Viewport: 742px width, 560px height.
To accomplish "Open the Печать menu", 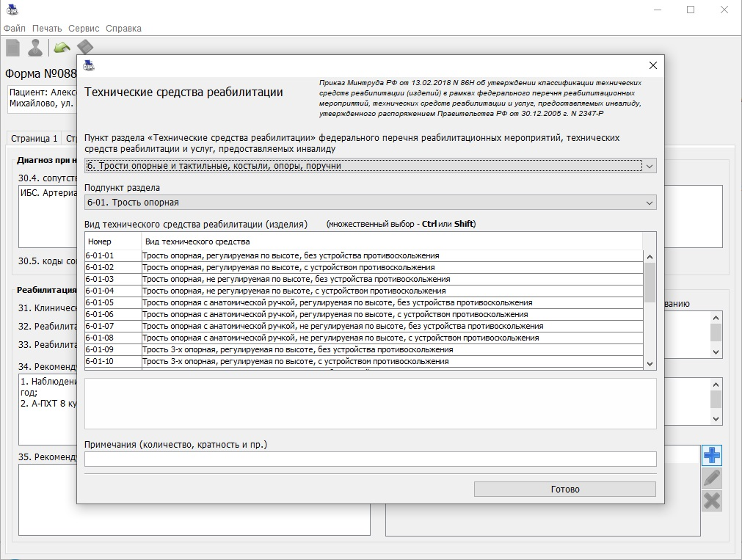I will pos(47,29).
